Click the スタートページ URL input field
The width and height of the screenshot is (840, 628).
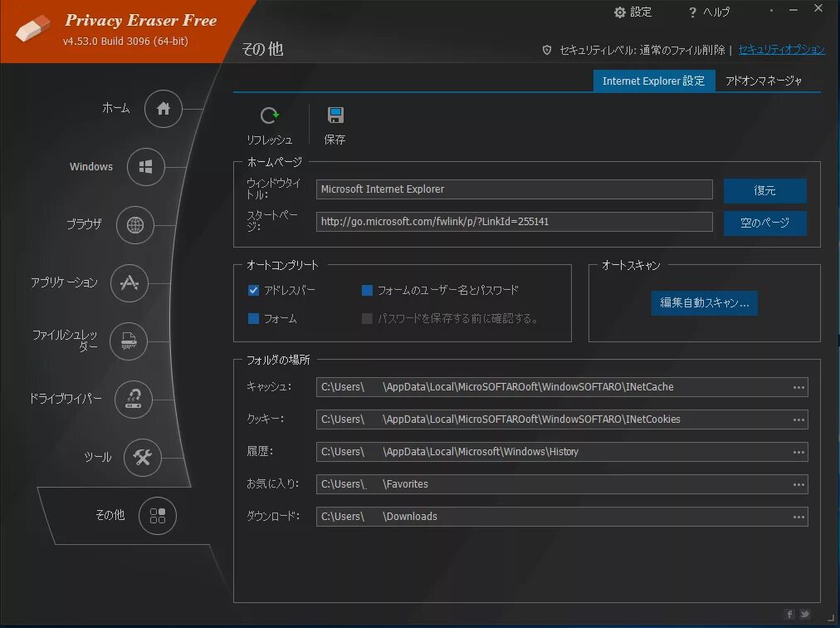click(x=515, y=222)
